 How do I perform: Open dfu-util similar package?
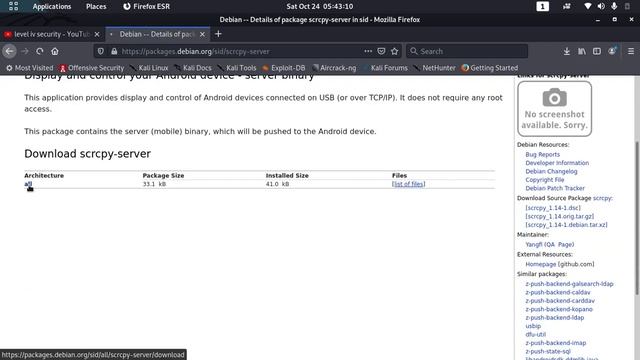click(x=536, y=334)
